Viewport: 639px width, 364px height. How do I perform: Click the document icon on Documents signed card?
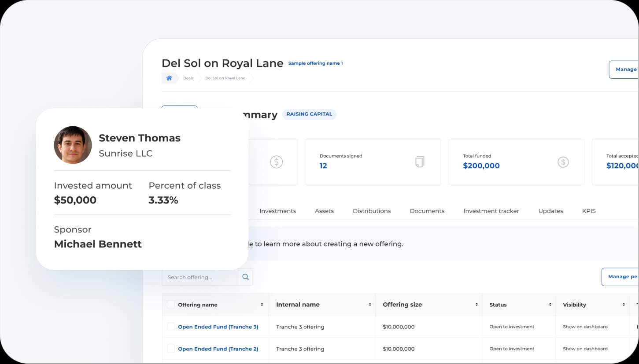tap(419, 162)
